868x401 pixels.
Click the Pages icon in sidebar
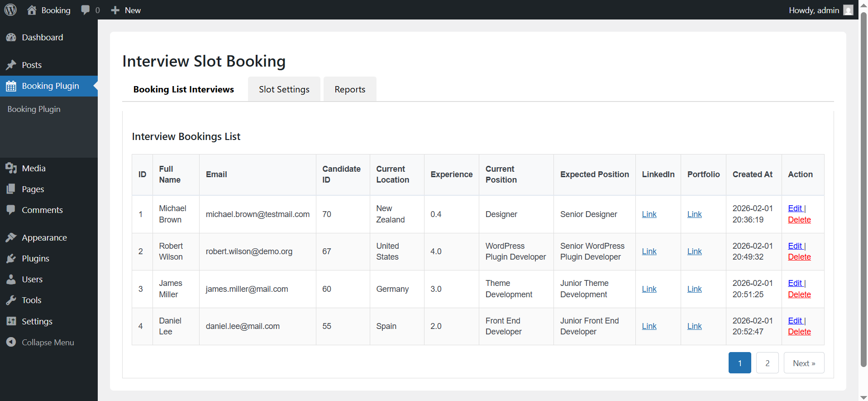[11, 189]
